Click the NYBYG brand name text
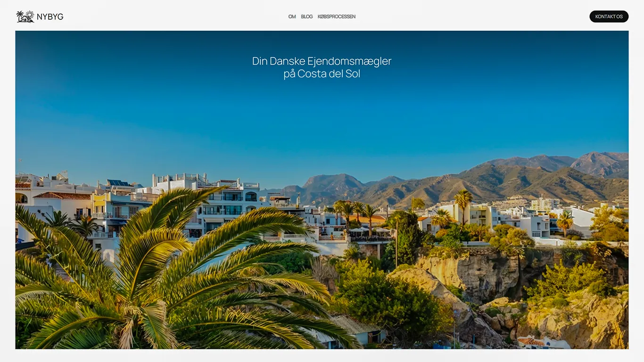This screenshot has width=644, height=362. 50,17
